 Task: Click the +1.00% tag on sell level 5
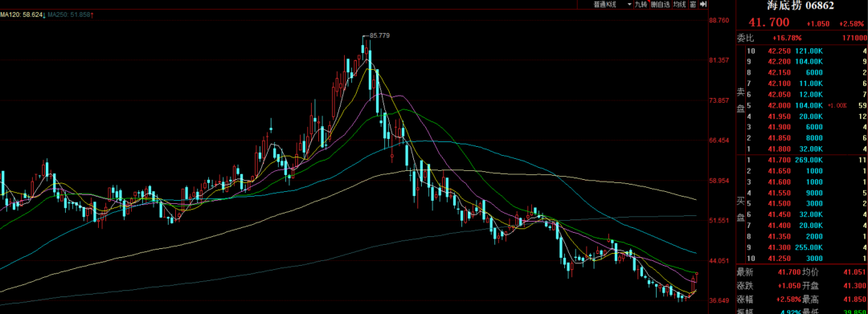[836, 105]
